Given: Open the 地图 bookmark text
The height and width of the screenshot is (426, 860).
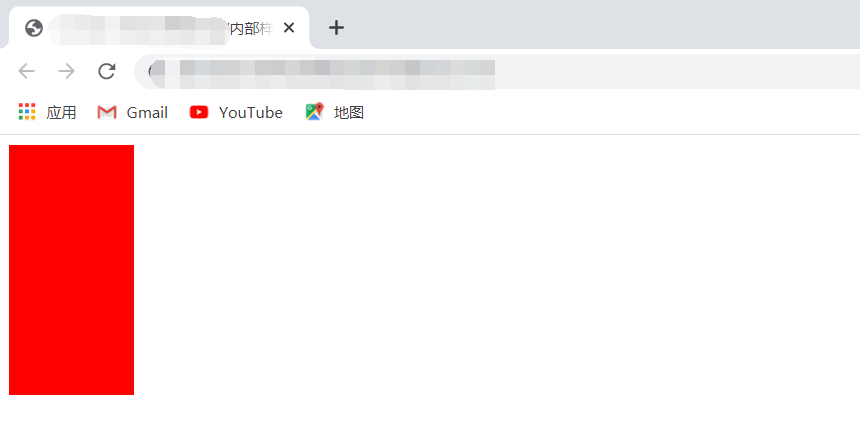Looking at the screenshot, I should [349, 112].
